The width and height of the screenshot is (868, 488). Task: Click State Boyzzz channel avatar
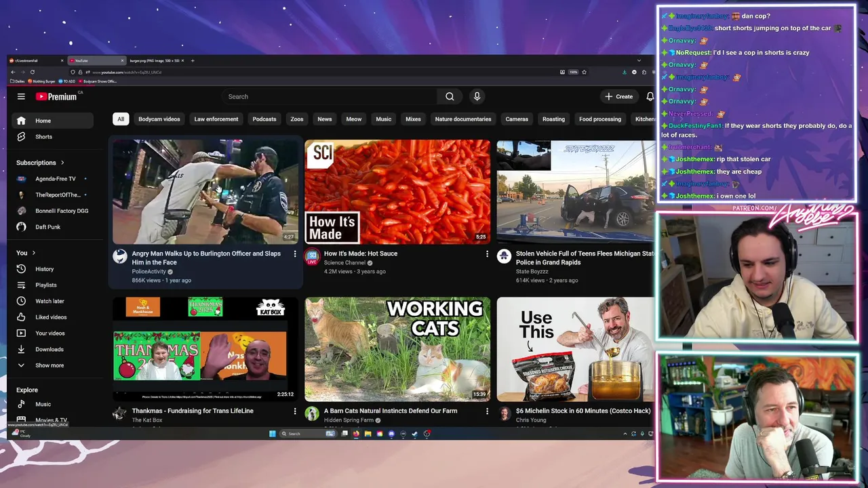[x=504, y=256]
